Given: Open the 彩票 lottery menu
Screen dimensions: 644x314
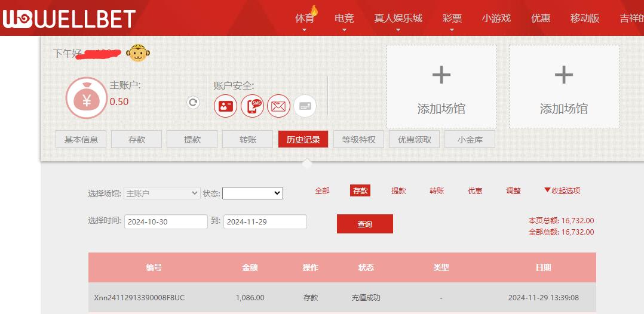Looking at the screenshot, I should click(x=452, y=19).
